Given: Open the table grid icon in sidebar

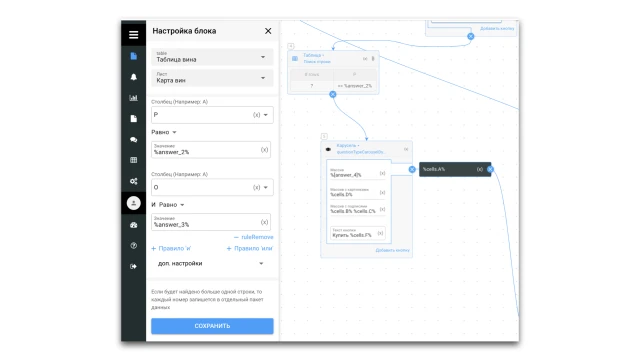Looking at the screenshot, I should pos(133,160).
